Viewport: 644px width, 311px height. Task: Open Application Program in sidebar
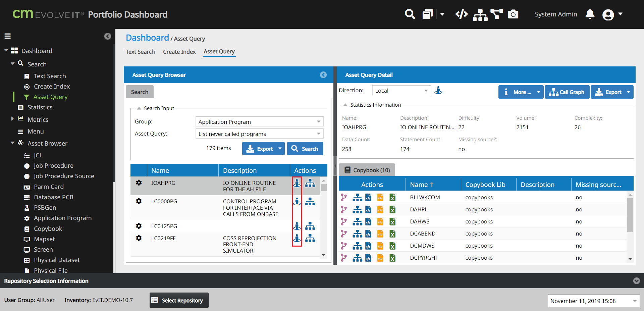63,218
